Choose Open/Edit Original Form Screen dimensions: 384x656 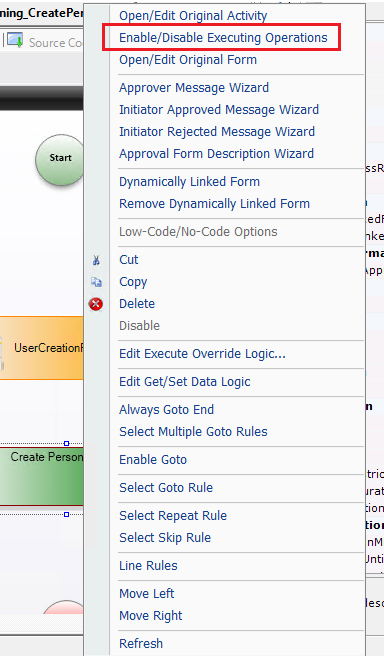tap(188, 60)
